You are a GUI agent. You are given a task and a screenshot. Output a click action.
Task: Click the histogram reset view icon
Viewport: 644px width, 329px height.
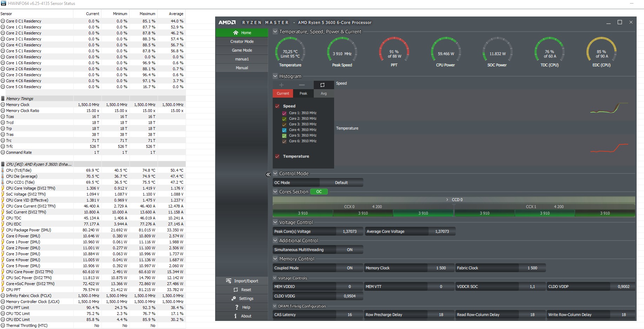tap(323, 85)
